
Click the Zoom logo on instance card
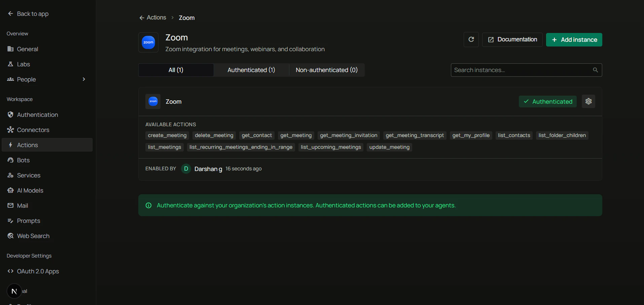tap(153, 101)
